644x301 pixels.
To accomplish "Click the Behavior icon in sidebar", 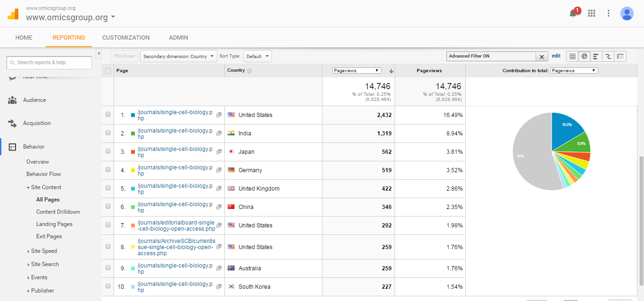I will 12,147.
